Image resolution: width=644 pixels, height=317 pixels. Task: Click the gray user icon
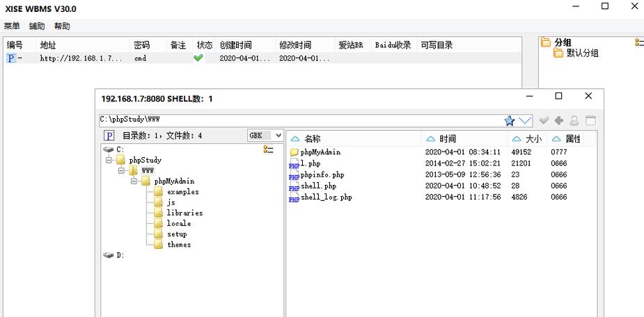(x=574, y=120)
